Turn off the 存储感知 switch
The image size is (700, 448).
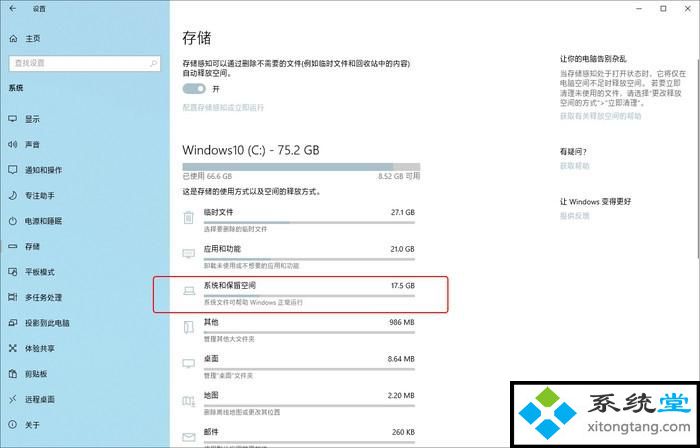194,89
